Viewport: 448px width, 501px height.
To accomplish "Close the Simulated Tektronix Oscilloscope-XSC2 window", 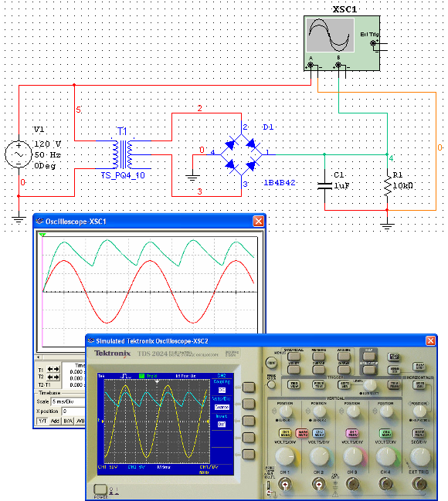I will [x=430, y=340].
